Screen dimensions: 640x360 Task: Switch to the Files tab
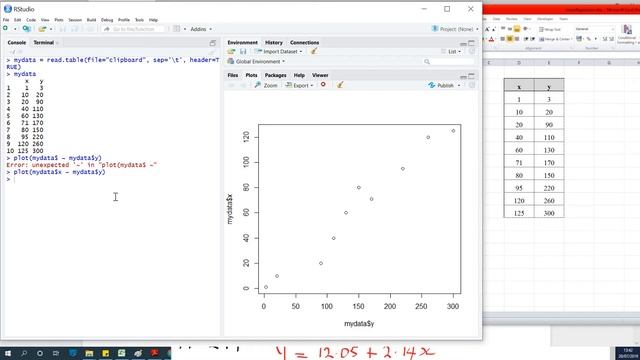point(233,75)
